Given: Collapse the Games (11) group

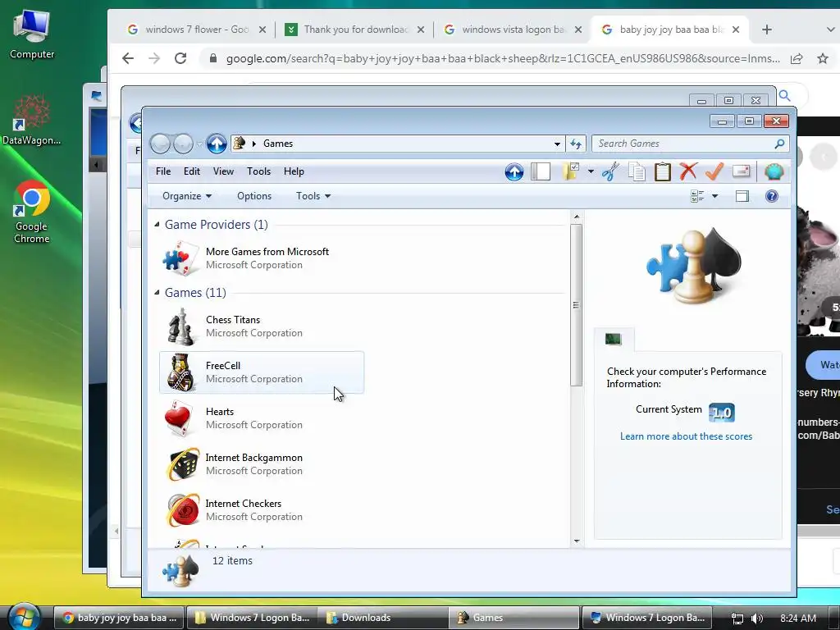Looking at the screenshot, I should (157, 293).
